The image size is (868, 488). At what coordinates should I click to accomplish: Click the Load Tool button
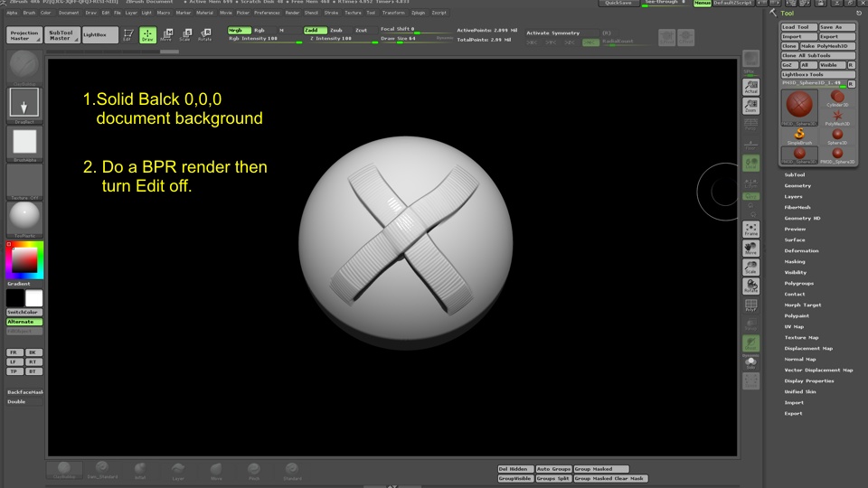pos(799,27)
